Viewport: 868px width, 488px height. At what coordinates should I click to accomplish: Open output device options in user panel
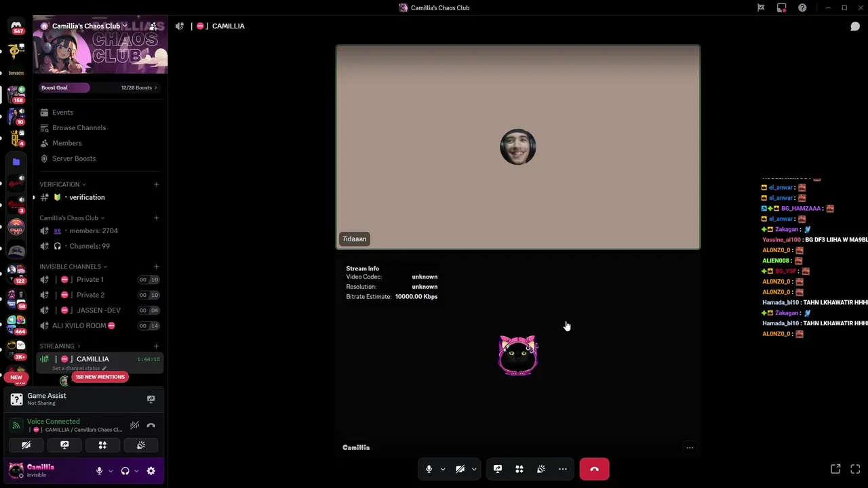pyautogui.click(x=136, y=471)
